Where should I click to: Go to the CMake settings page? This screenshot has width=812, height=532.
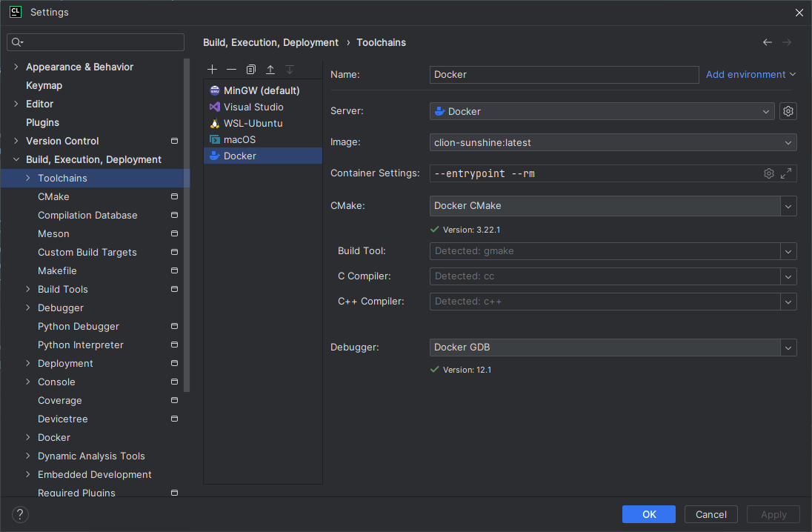tap(53, 196)
